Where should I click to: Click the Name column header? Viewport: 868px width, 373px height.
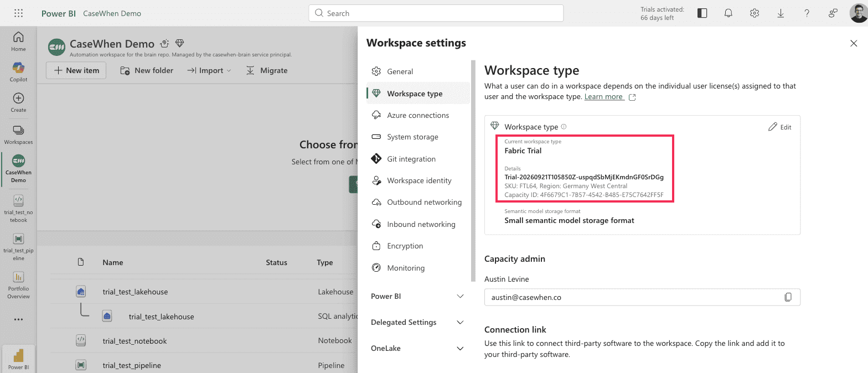pyautogui.click(x=113, y=262)
